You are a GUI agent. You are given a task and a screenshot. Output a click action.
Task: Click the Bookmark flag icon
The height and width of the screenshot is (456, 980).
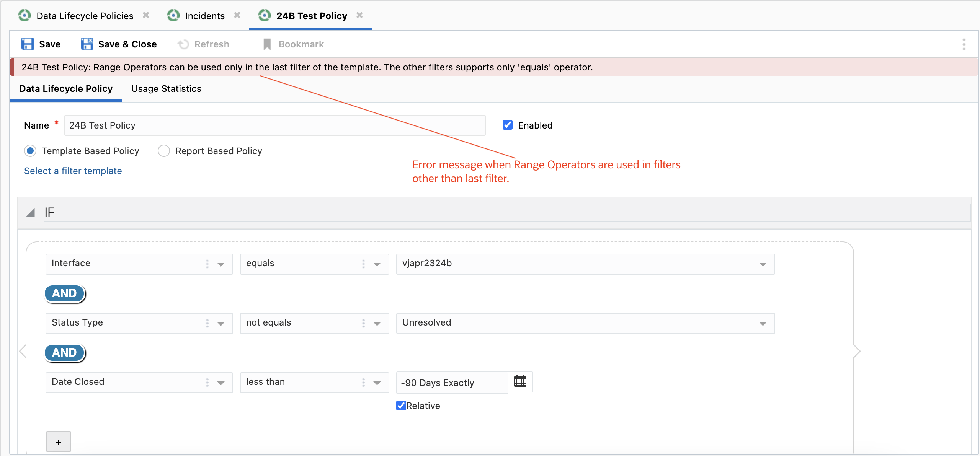click(267, 44)
